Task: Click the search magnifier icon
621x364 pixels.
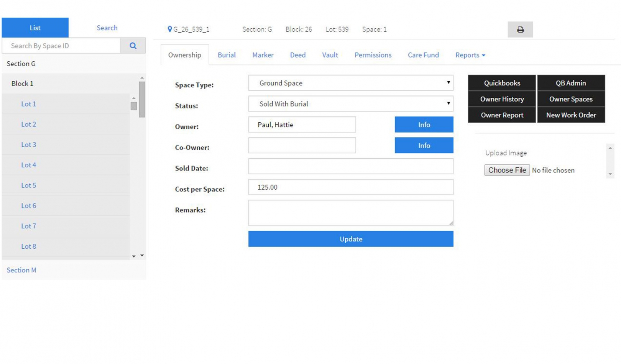Action: (133, 45)
